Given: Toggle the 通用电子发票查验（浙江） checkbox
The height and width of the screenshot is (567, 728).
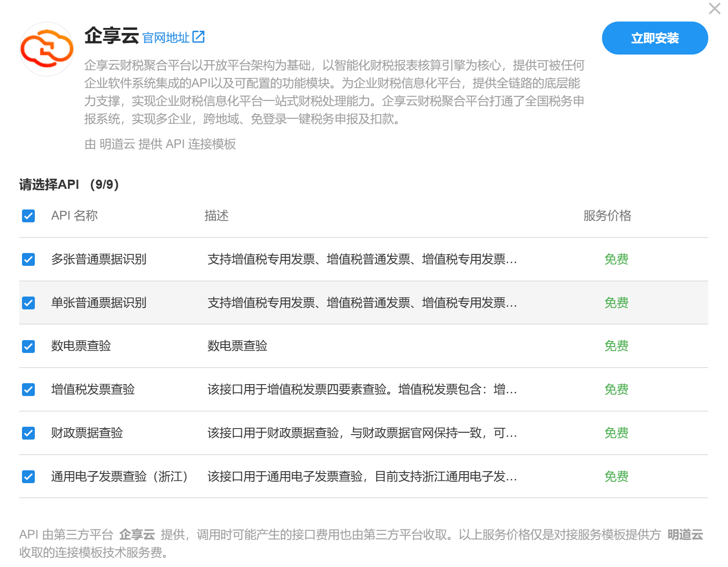Looking at the screenshot, I should click(x=28, y=477).
